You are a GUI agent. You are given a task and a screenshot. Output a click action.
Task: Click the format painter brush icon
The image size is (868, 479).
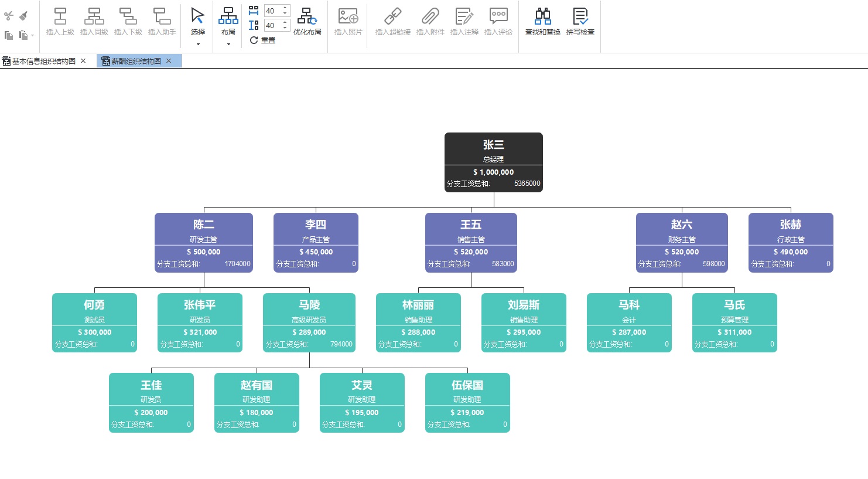23,16
